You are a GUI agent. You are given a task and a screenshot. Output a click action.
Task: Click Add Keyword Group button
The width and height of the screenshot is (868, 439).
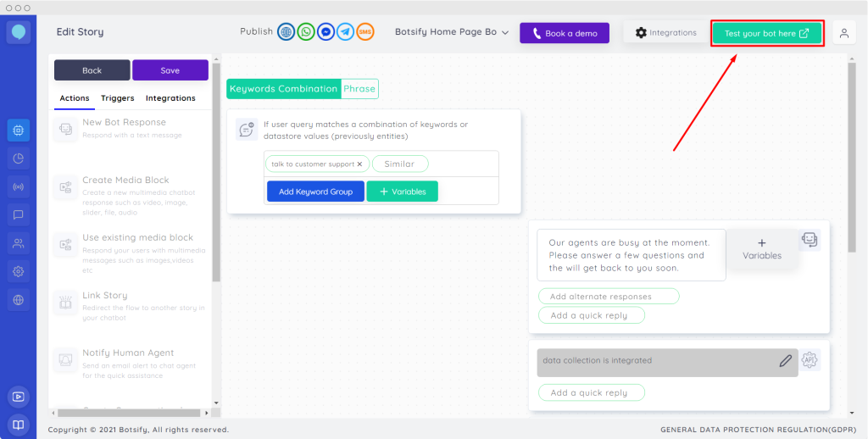point(315,192)
